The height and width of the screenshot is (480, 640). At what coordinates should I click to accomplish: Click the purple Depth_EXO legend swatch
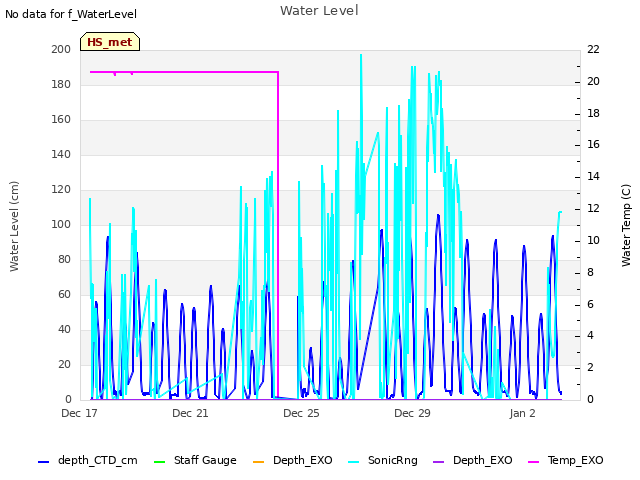438,462
